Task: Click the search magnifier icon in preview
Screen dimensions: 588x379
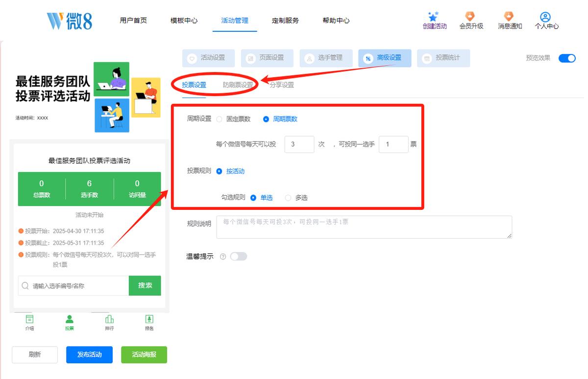Action: pos(25,285)
